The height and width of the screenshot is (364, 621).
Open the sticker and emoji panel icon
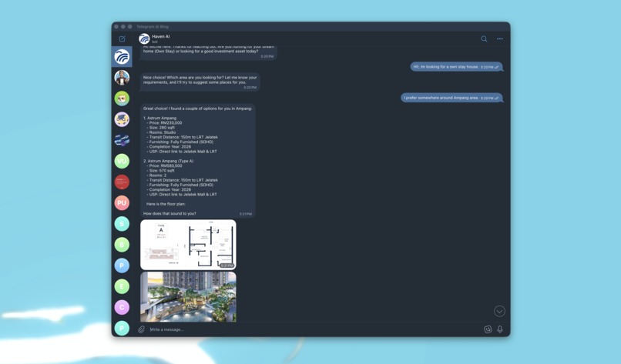click(x=488, y=329)
